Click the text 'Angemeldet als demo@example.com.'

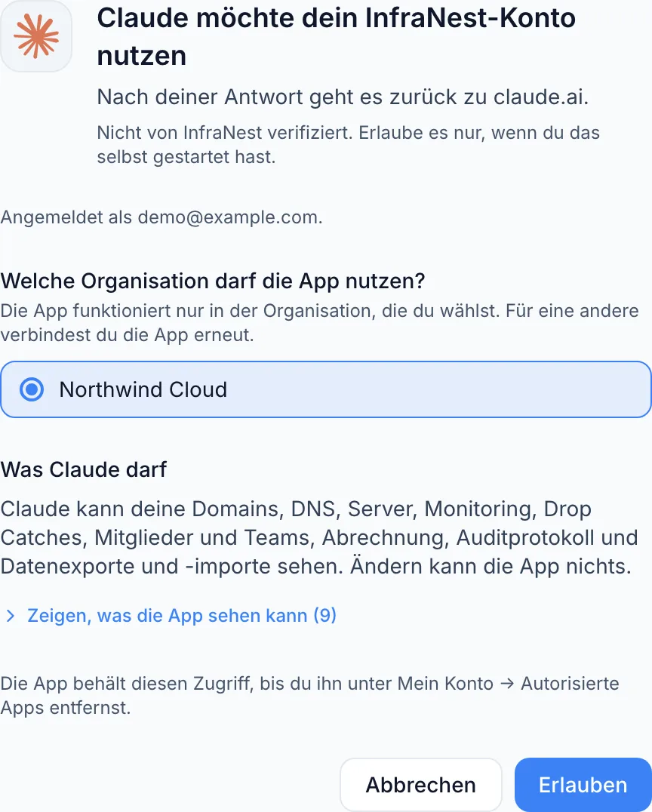tap(161, 217)
